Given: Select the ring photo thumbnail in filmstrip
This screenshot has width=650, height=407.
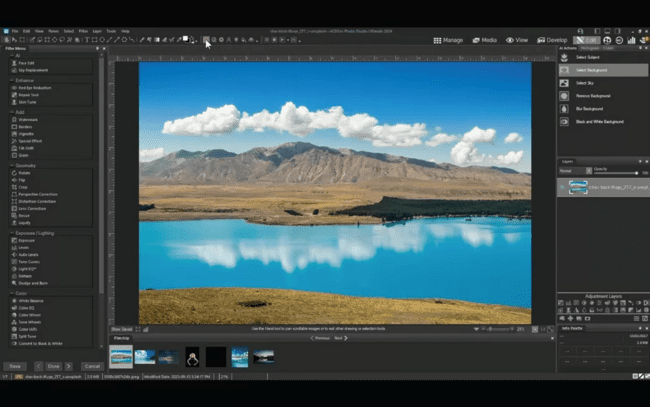Looking at the screenshot, I should click(x=192, y=357).
